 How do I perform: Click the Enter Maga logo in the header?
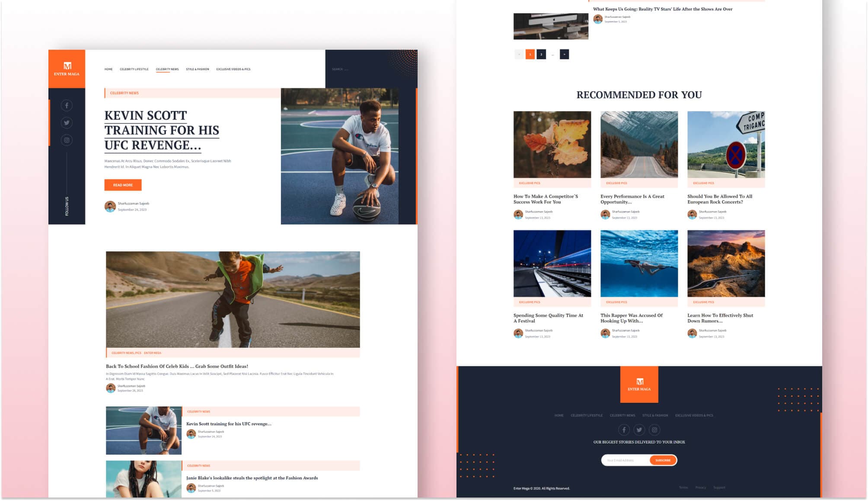point(67,68)
